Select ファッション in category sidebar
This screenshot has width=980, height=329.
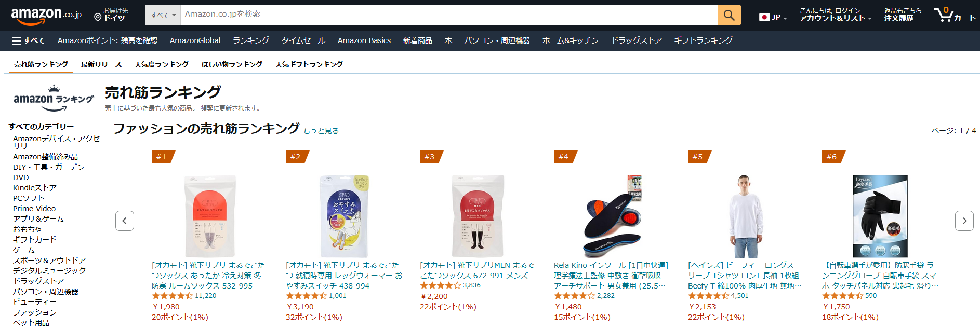35,312
